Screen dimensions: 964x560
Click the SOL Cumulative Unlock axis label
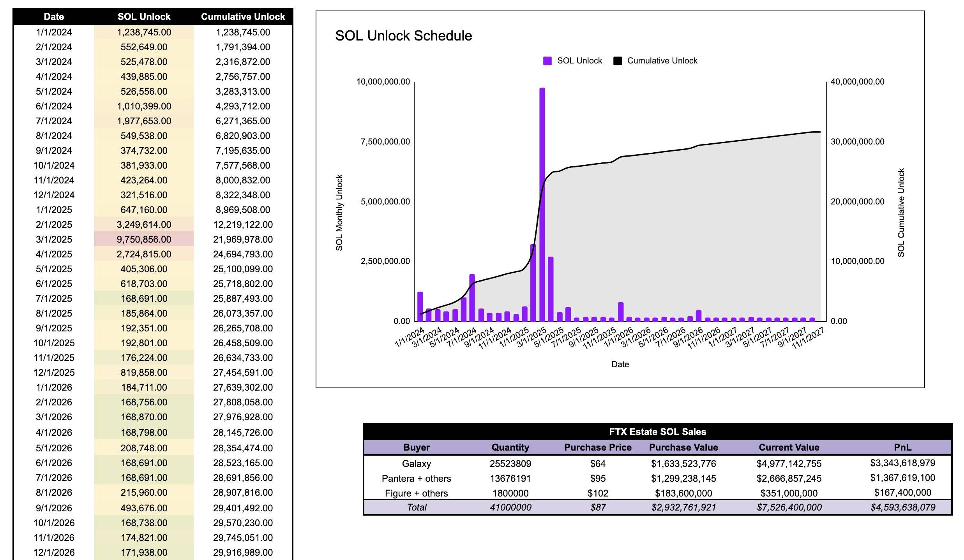tap(901, 213)
